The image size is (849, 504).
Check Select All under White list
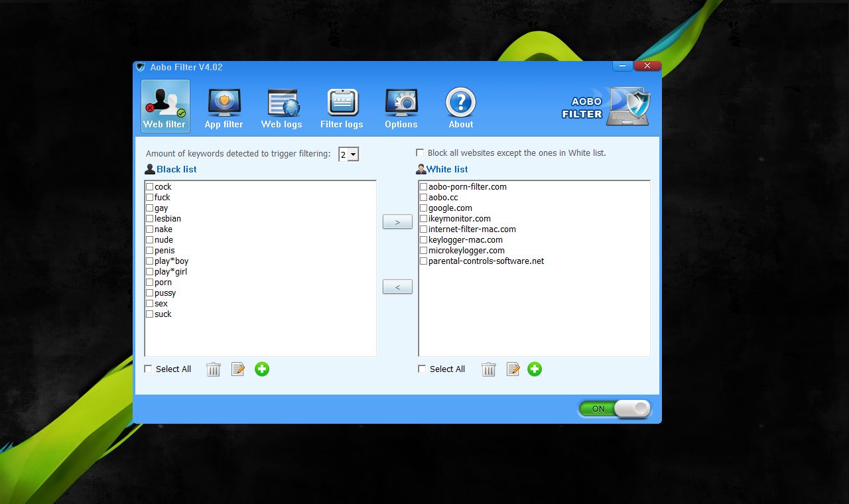(422, 369)
